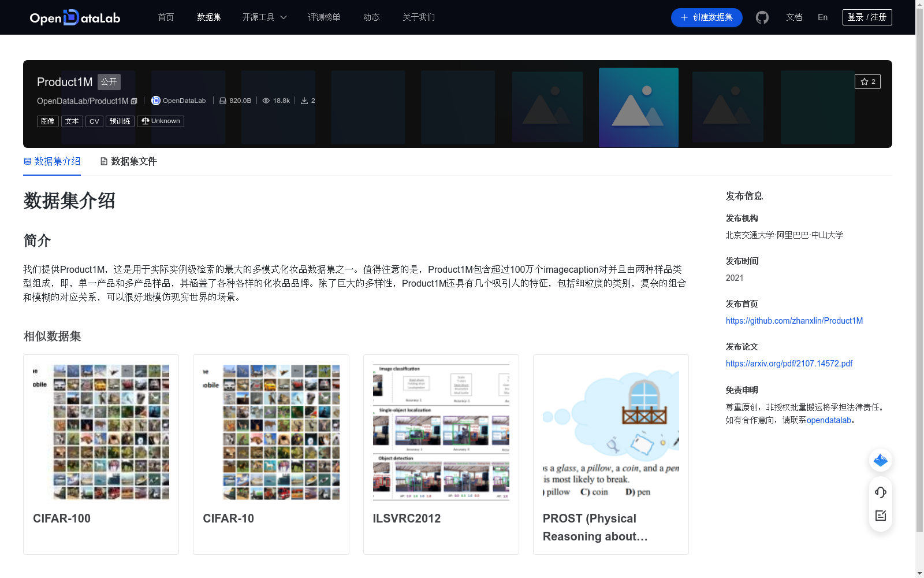Open the arxiv paper PDF link
The image size is (924, 578).
pyautogui.click(x=789, y=364)
